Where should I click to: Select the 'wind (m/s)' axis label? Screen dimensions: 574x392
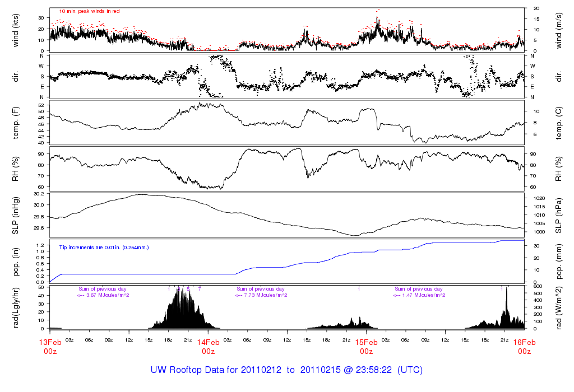pyautogui.click(x=558, y=30)
